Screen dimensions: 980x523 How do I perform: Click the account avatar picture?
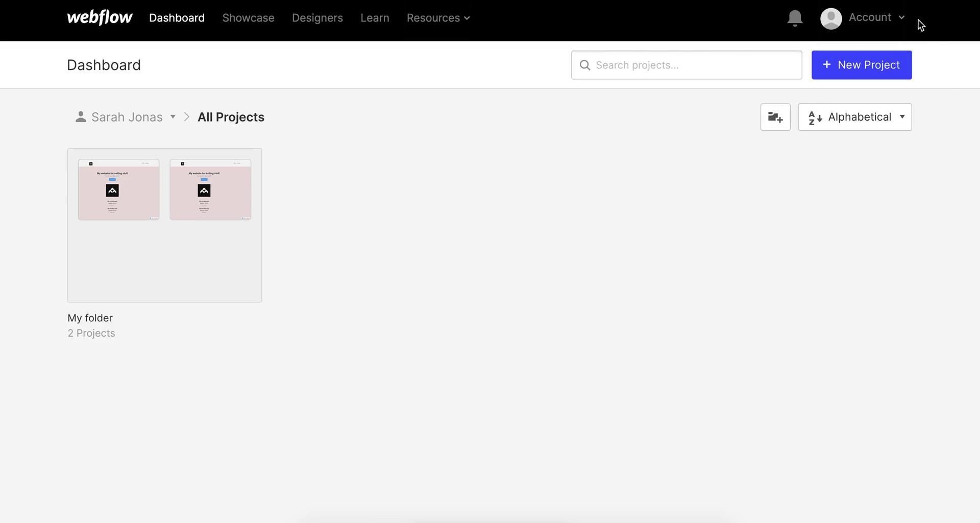click(830, 18)
